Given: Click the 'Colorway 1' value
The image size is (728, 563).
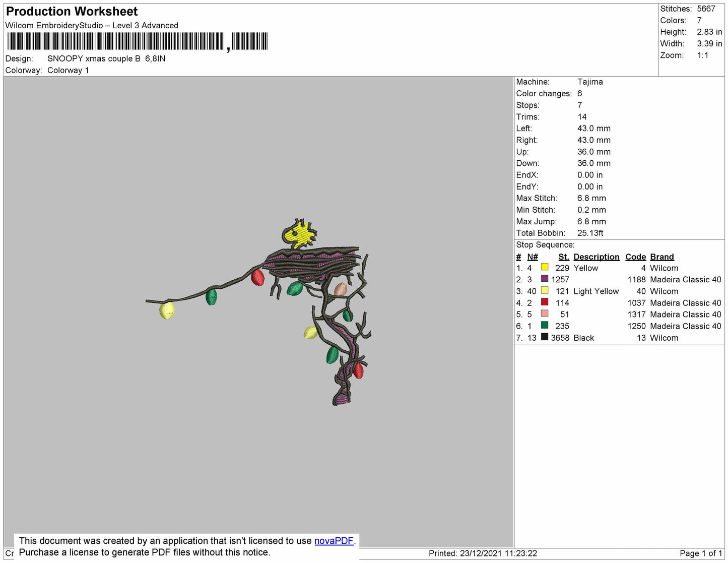Looking at the screenshot, I should point(68,70).
